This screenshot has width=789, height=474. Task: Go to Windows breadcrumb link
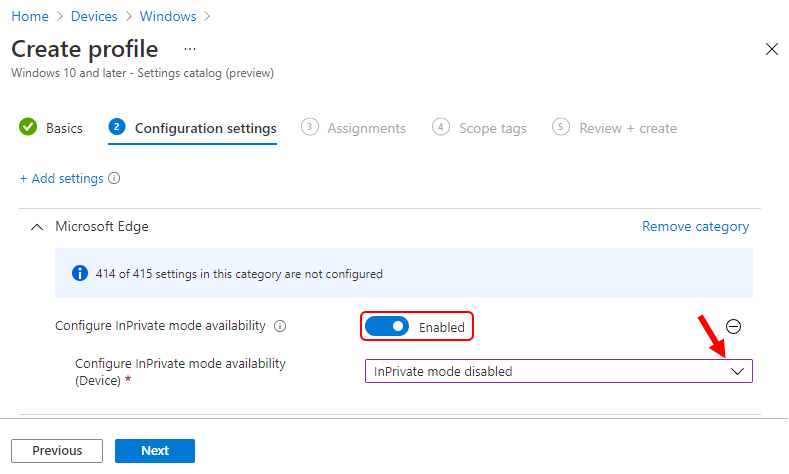[168, 16]
